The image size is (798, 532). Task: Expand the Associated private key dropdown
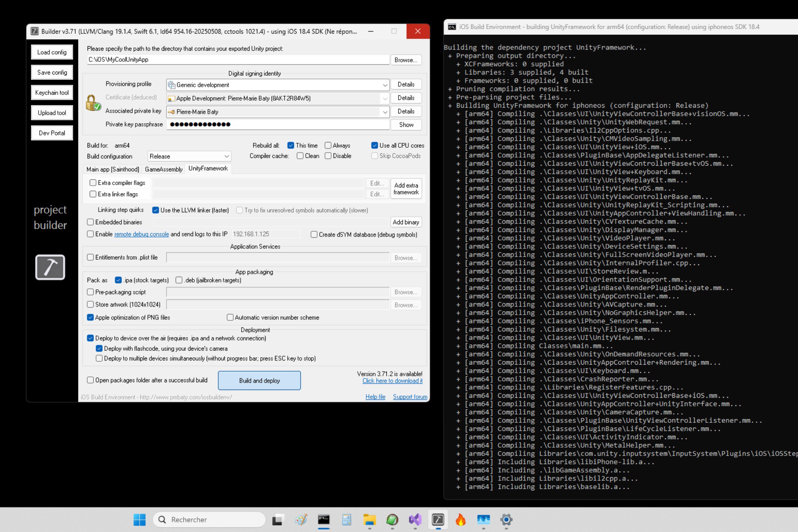tap(385, 112)
